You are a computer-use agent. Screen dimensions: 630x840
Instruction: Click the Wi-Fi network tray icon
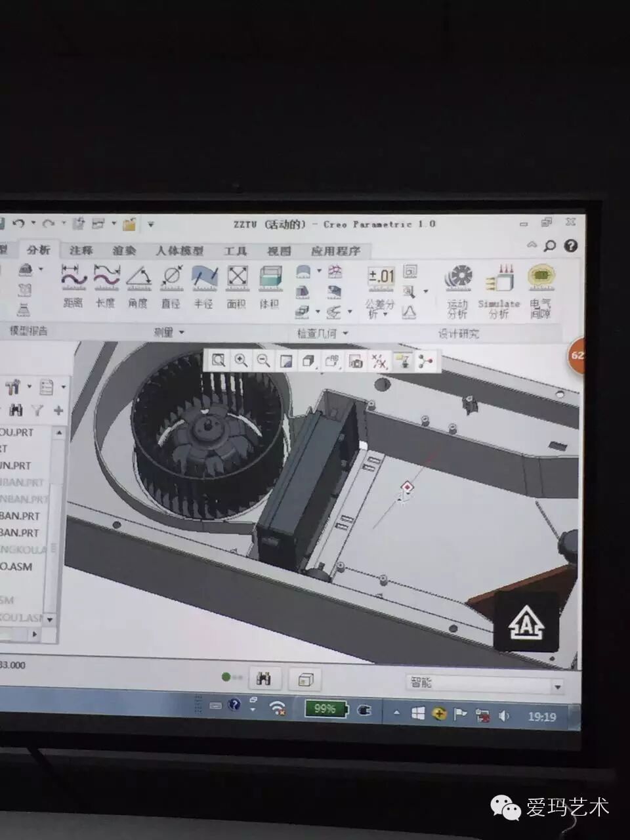(x=278, y=707)
